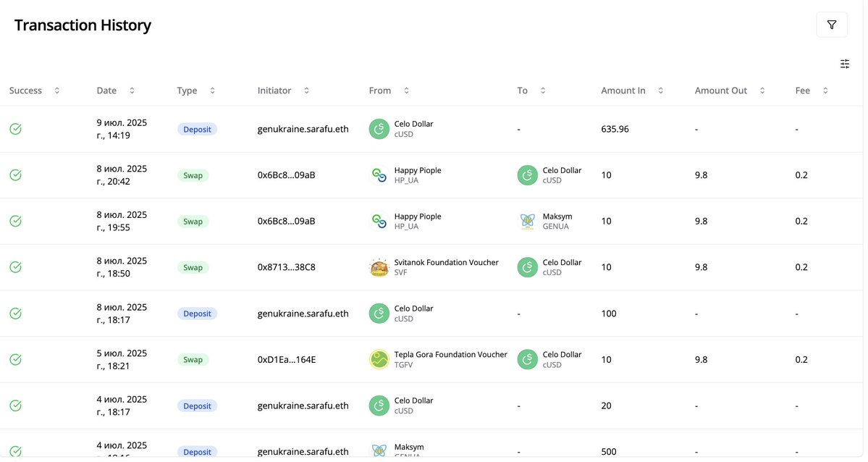Image resolution: width=868 pixels, height=462 pixels.
Task: Click success checkmark of 635.96 deposit row
Action: pyautogui.click(x=15, y=129)
